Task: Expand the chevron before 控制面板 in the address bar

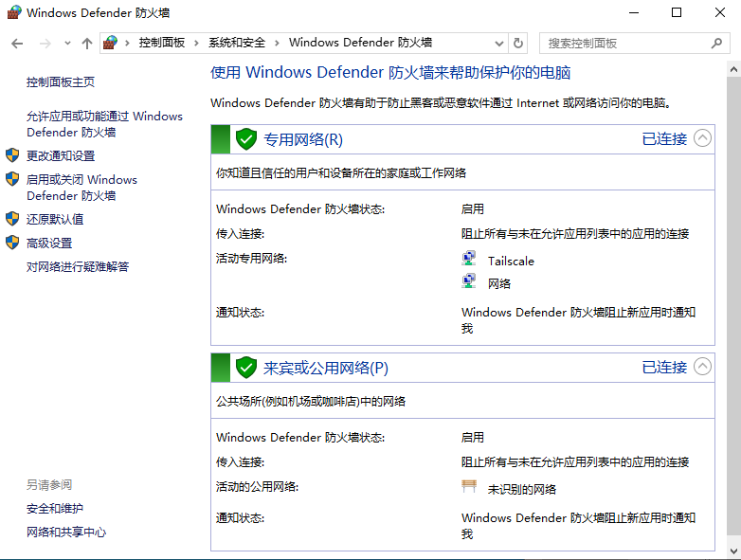Action: coord(127,43)
